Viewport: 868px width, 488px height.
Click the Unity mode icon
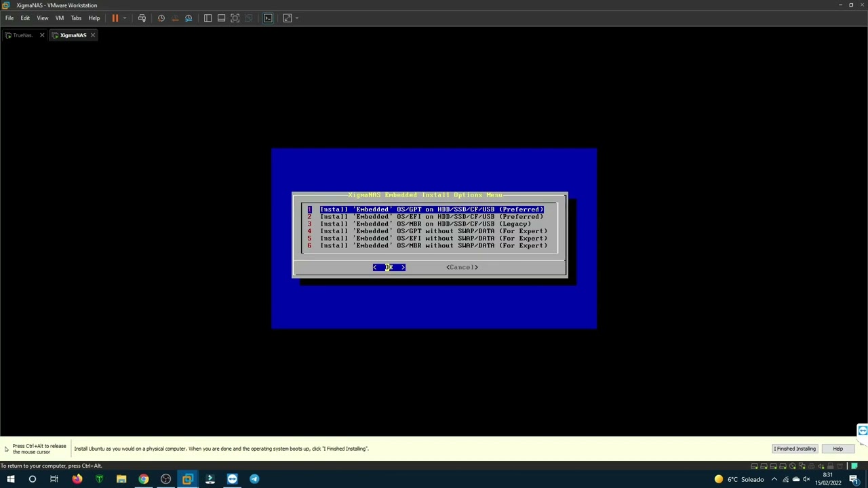(x=248, y=18)
